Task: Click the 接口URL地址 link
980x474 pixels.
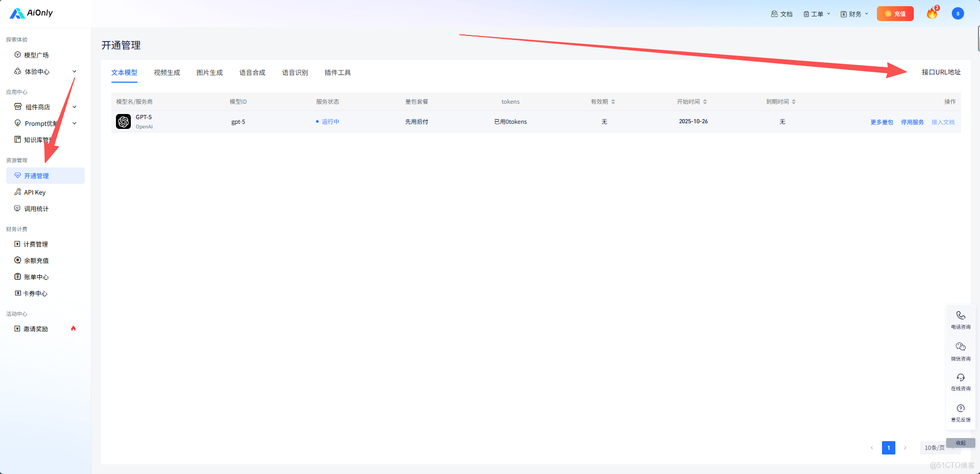Action: [x=941, y=72]
